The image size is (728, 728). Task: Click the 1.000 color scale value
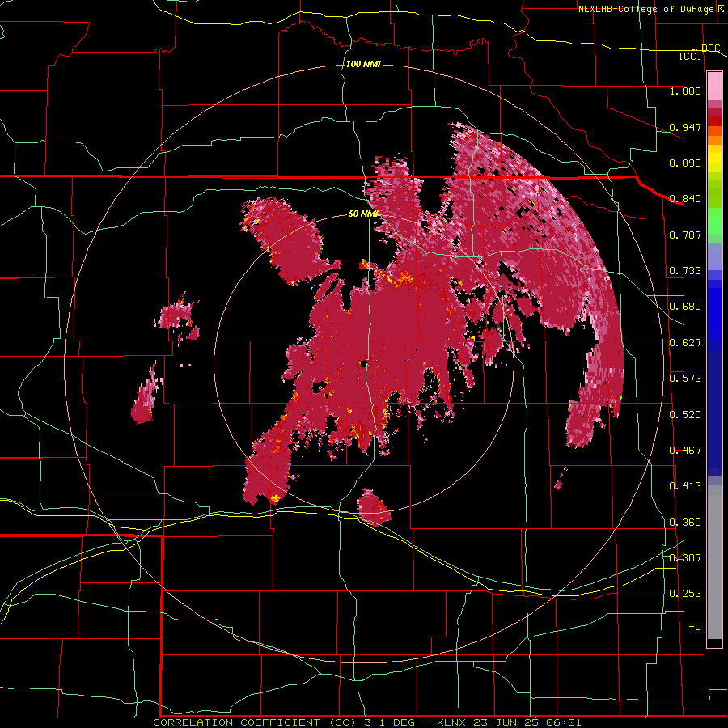pos(685,91)
